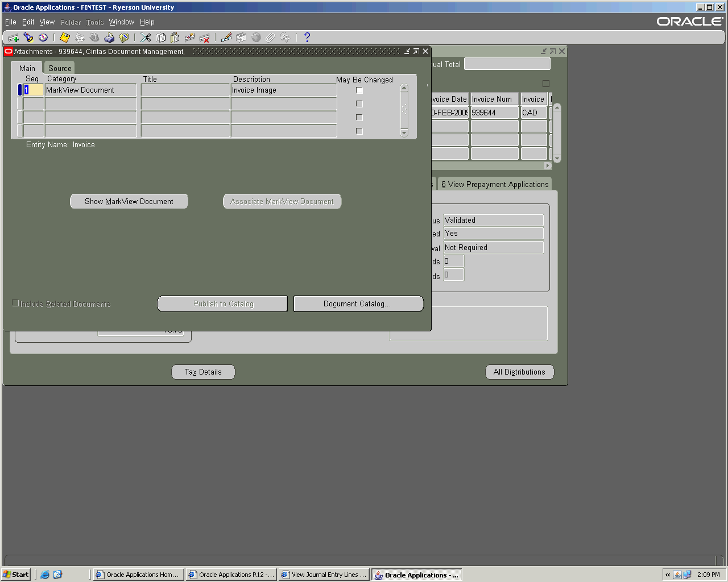Click the Print icon in toolbar
This screenshot has width=728, height=582.
click(109, 38)
